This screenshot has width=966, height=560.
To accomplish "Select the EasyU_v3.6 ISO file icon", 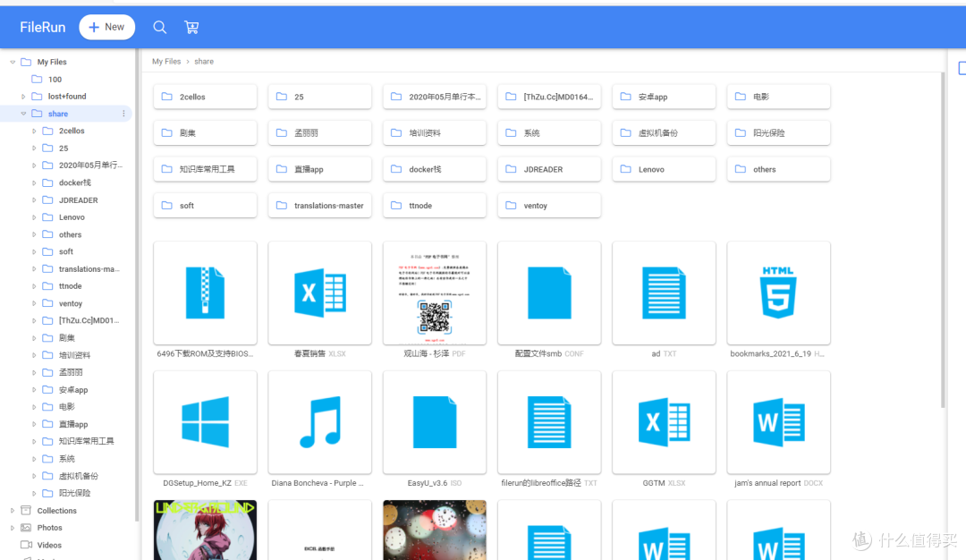I will (x=435, y=422).
